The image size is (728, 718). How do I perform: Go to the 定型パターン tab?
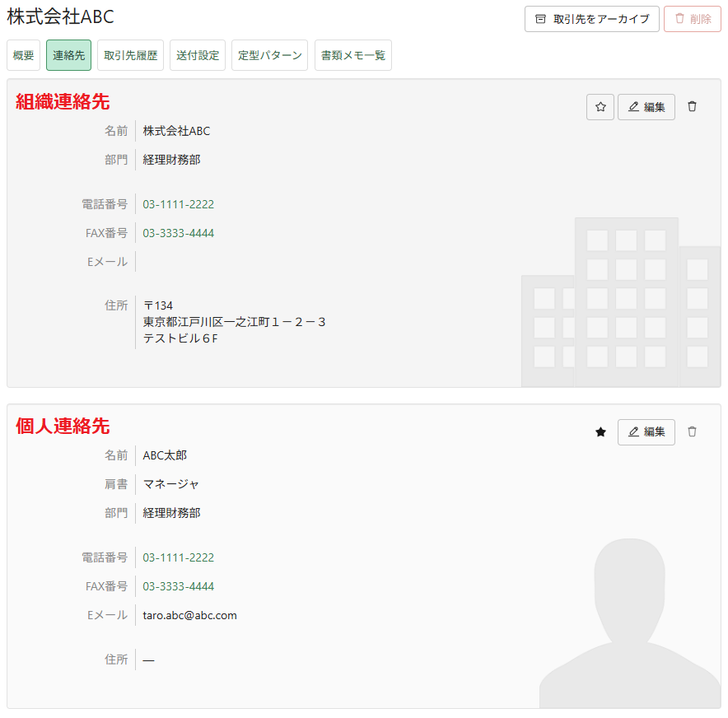pos(269,55)
